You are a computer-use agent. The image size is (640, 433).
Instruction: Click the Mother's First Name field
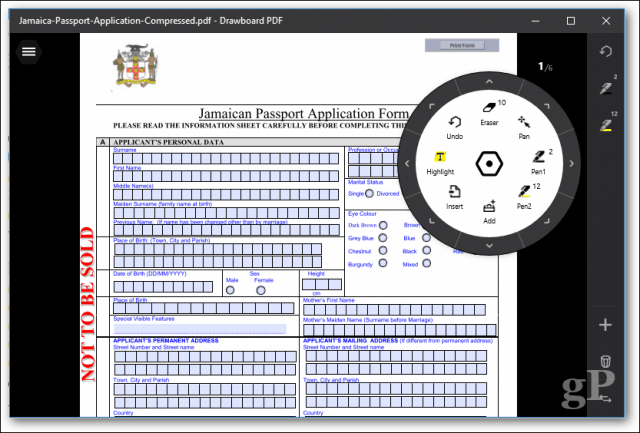tap(394, 310)
